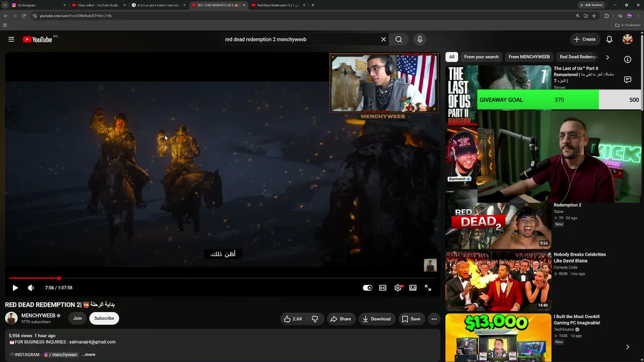Open the Chrome profile avatar
Screen dimensions: 644x362
pos(629,16)
